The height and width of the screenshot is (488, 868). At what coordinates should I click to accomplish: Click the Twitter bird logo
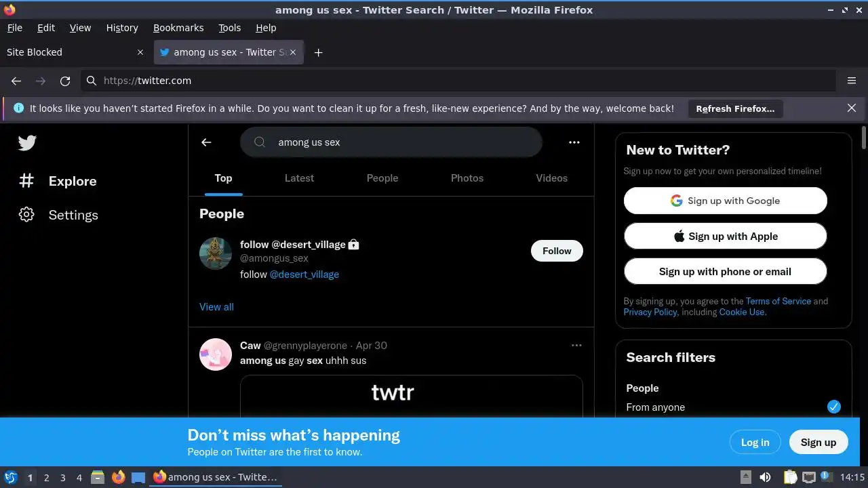click(x=27, y=143)
